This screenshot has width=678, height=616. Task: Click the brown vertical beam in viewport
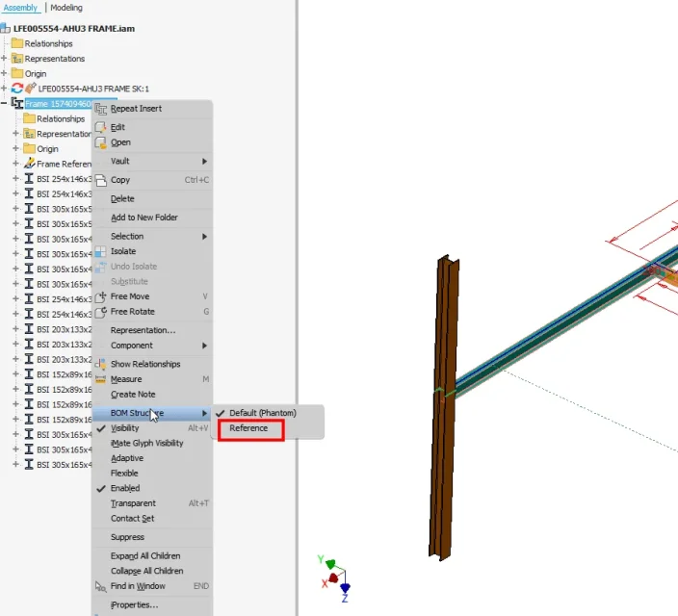(444, 406)
